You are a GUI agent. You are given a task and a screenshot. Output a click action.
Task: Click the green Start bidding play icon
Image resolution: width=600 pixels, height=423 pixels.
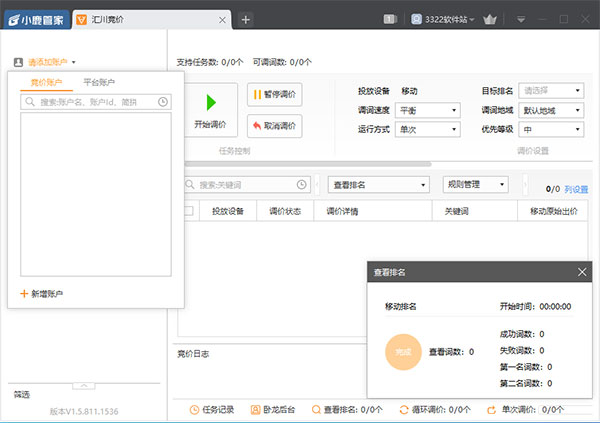tap(210, 102)
